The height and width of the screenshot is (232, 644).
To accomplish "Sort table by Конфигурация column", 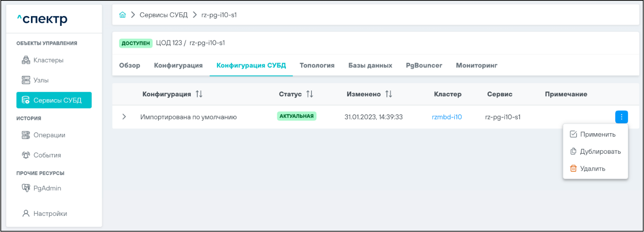I will pyautogui.click(x=199, y=94).
